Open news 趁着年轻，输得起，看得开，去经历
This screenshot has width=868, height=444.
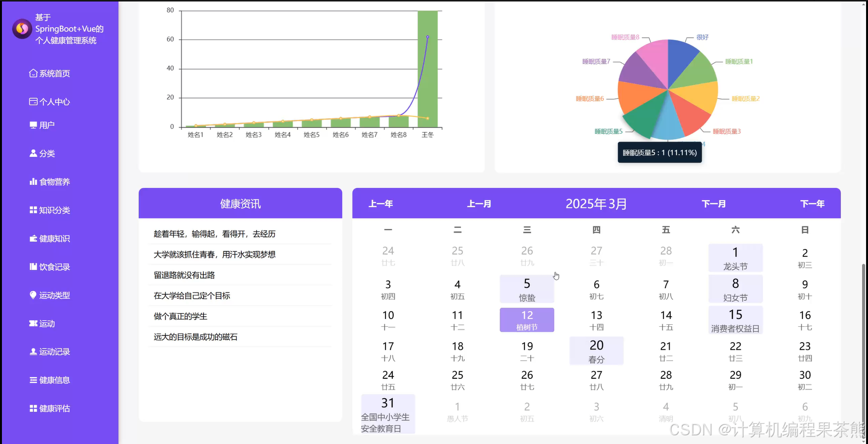tap(215, 234)
